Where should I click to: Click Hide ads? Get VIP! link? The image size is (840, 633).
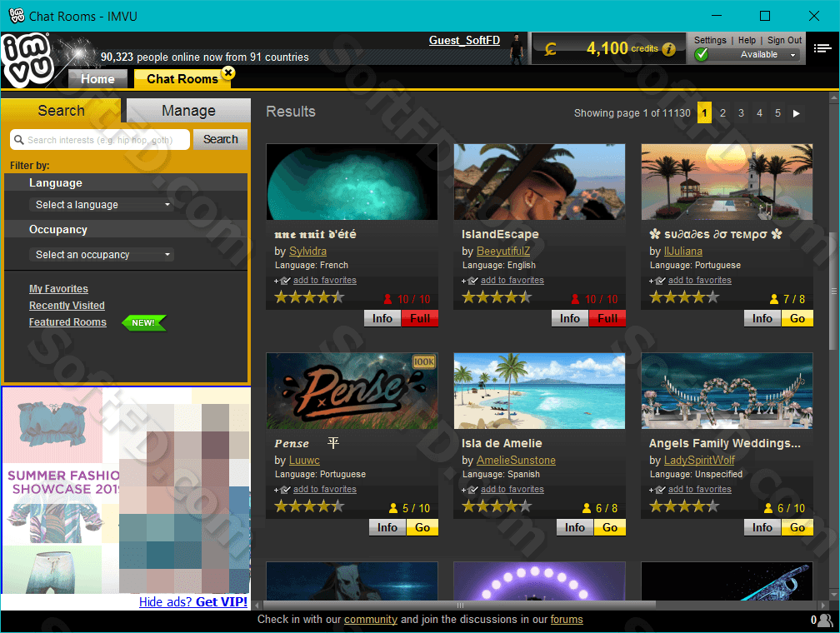tap(193, 602)
